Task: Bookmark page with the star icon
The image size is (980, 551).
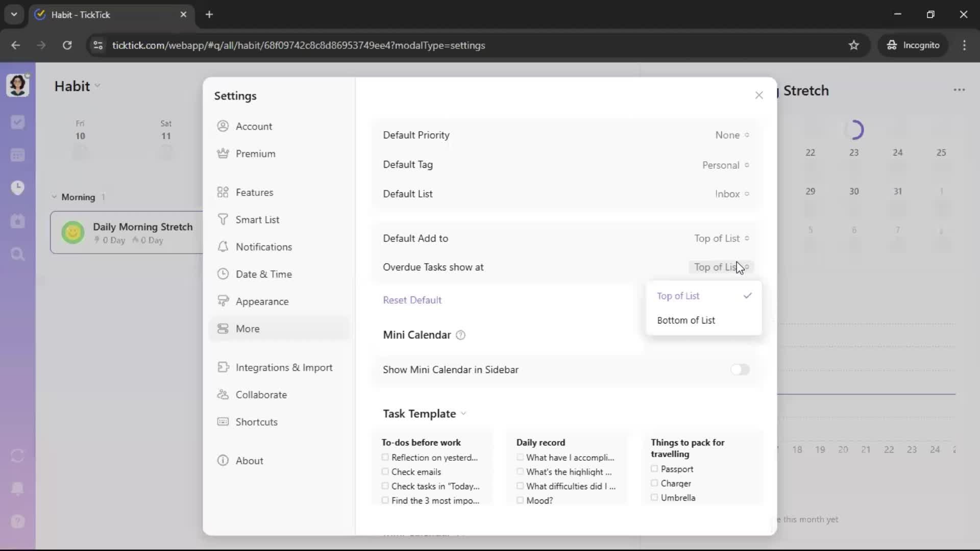Action: [x=854, y=45]
